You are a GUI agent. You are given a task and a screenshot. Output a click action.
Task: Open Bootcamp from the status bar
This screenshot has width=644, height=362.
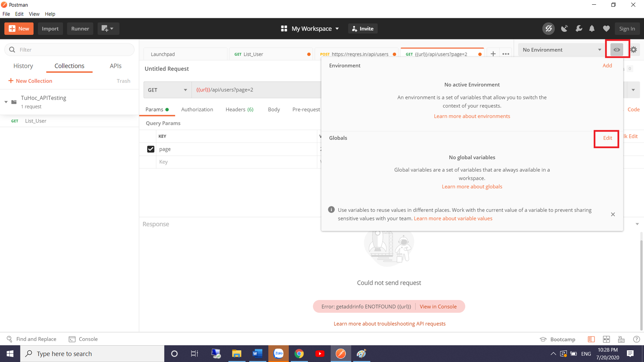point(557,339)
